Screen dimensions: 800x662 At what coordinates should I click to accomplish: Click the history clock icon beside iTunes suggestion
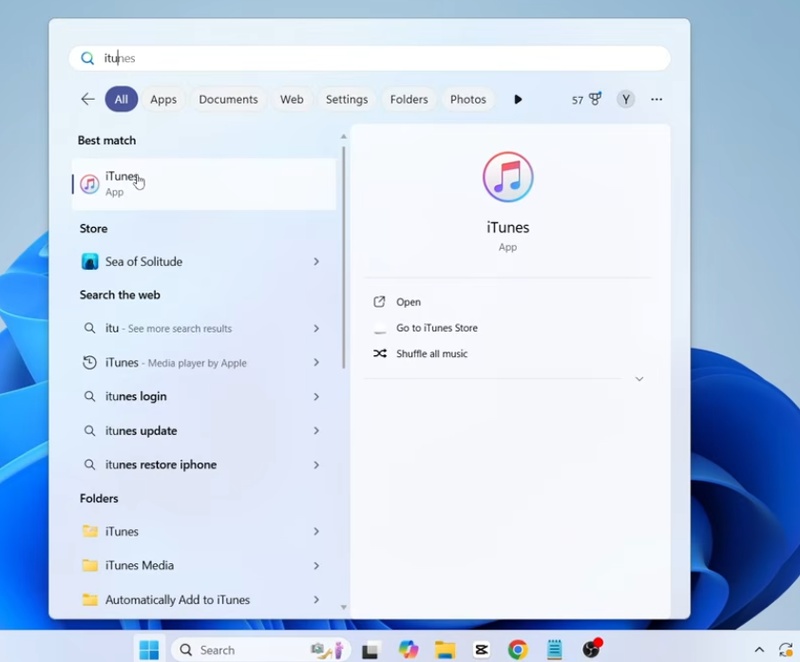click(x=89, y=363)
